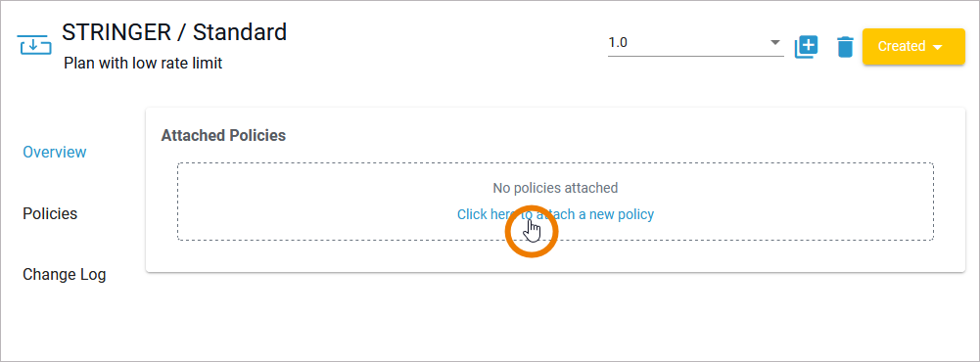Click the 'Plan with low rate limit' description
The image size is (980, 362).
143,63
